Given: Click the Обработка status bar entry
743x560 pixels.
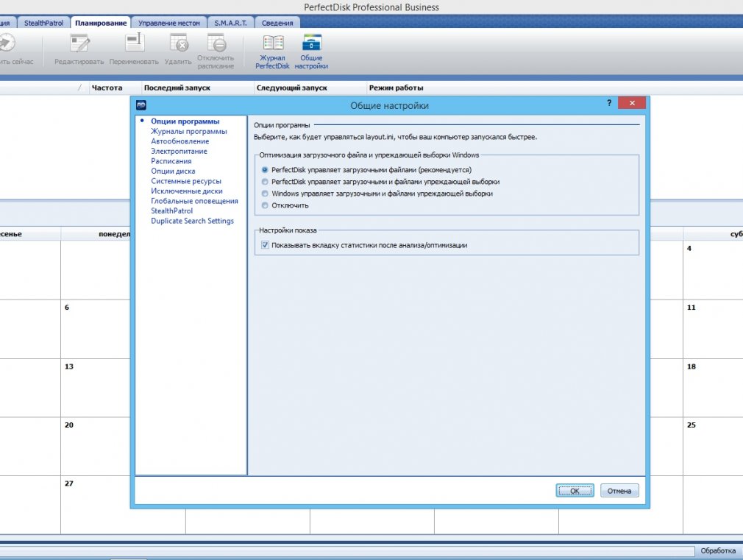Looking at the screenshot, I should coord(718,550).
